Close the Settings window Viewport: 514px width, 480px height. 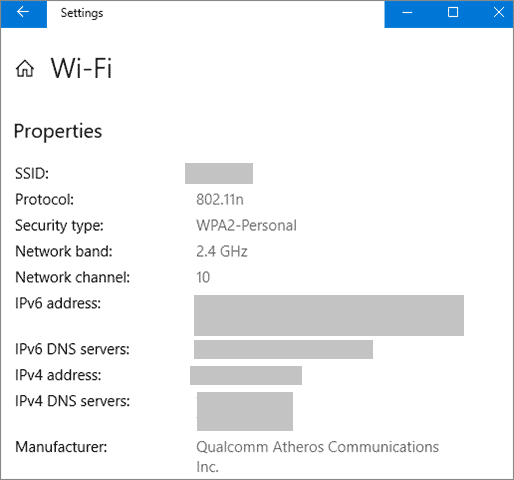tap(499, 14)
